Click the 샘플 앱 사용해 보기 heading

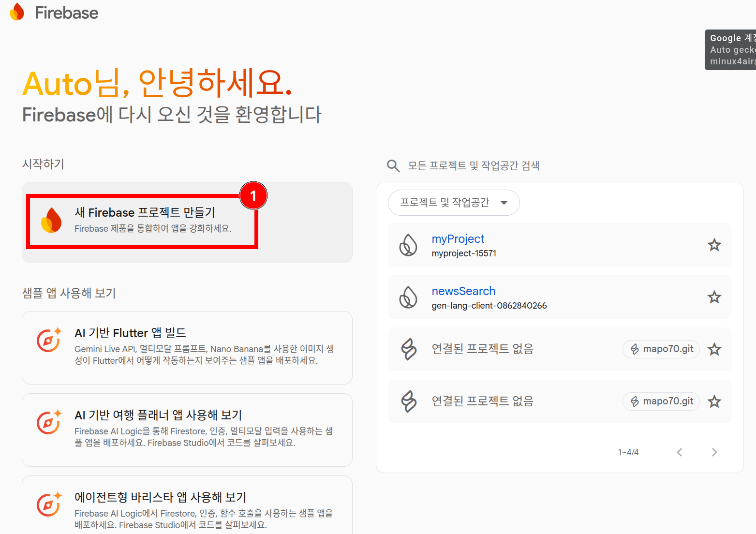69,293
